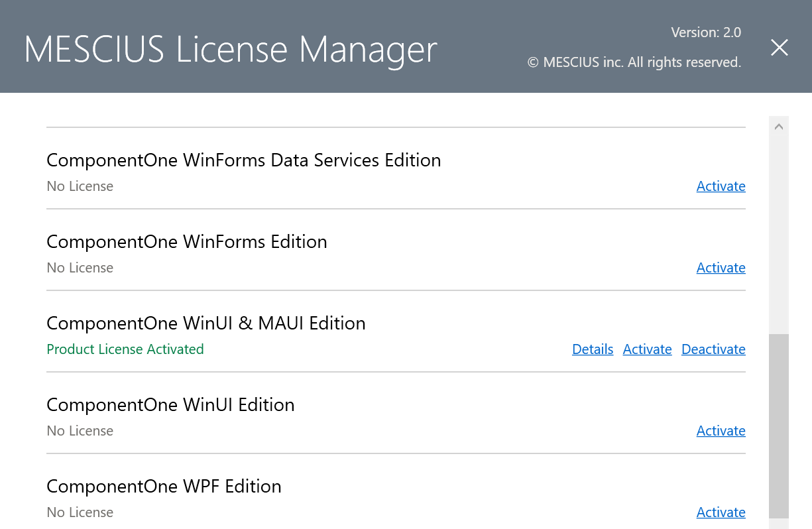Click the MESCIUS License Manager heading
812x529 pixels.
click(x=231, y=49)
